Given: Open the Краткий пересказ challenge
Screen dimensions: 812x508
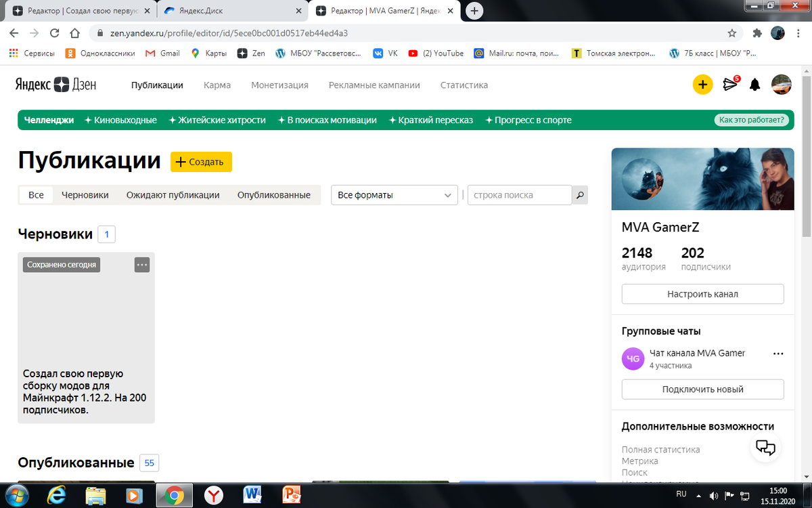Looking at the screenshot, I should 431,120.
